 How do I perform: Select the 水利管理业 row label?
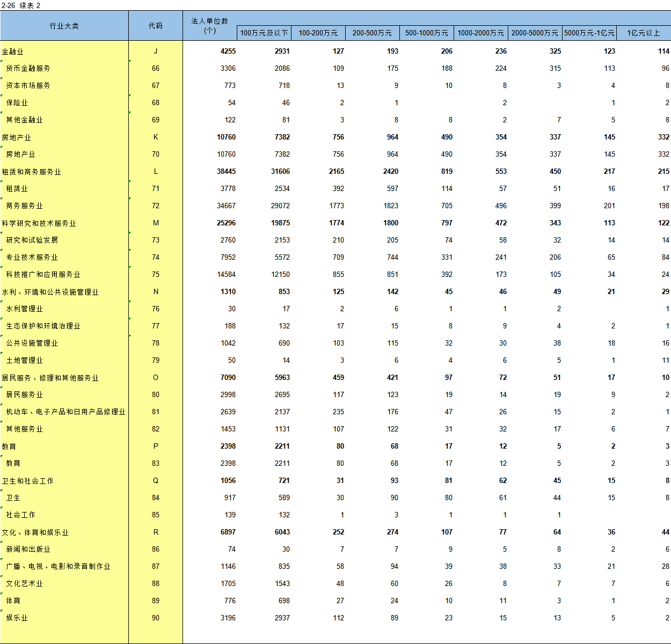25,309
